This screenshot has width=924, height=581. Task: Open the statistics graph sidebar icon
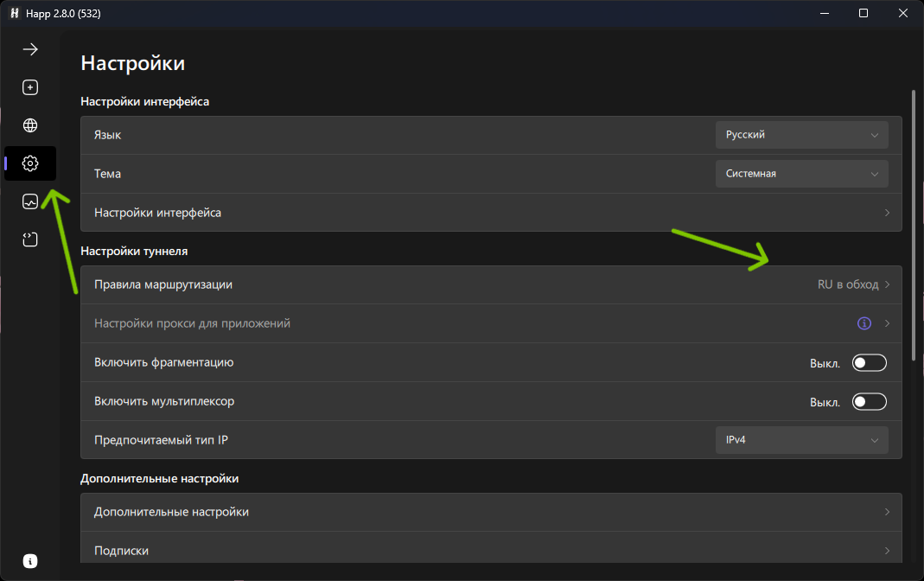click(x=30, y=201)
